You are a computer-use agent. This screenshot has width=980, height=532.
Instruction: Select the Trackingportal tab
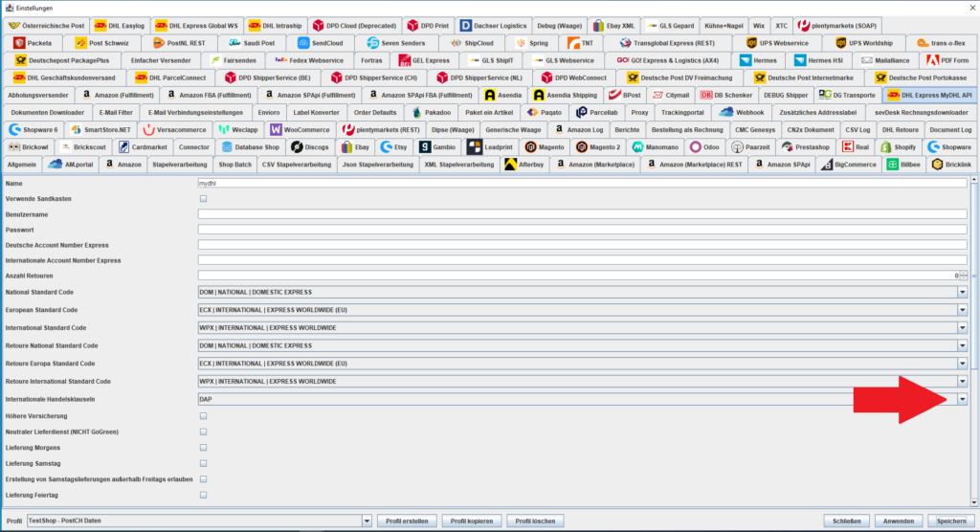click(x=681, y=113)
